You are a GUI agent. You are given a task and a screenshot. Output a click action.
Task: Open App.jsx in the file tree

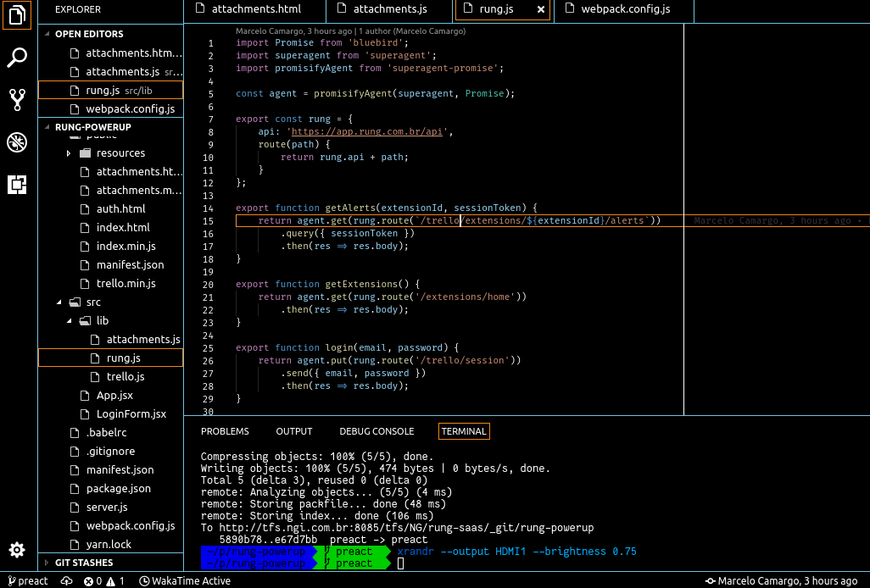tap(110, 395)
